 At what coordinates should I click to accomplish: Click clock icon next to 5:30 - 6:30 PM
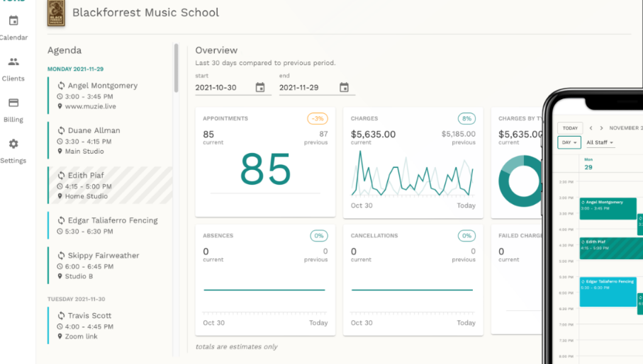60,232
